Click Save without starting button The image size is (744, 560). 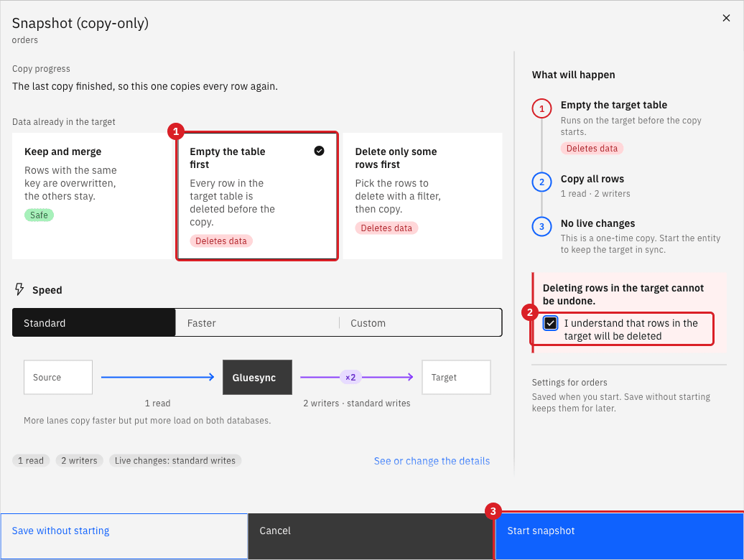pyautogui.click(x=124, y=536)
